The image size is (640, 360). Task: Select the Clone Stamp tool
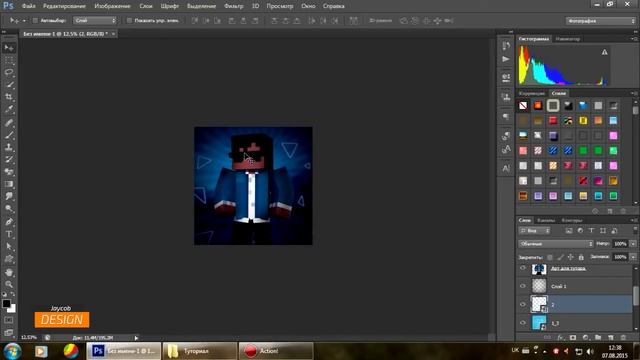pyautogui.click(x=9, y=147)
